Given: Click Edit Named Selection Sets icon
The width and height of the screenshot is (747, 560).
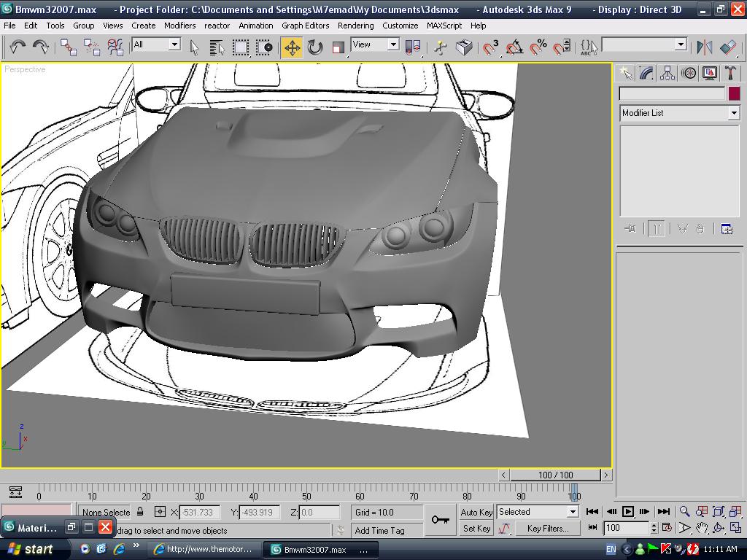Looking at the screenshot, I should tap(589, 47).
